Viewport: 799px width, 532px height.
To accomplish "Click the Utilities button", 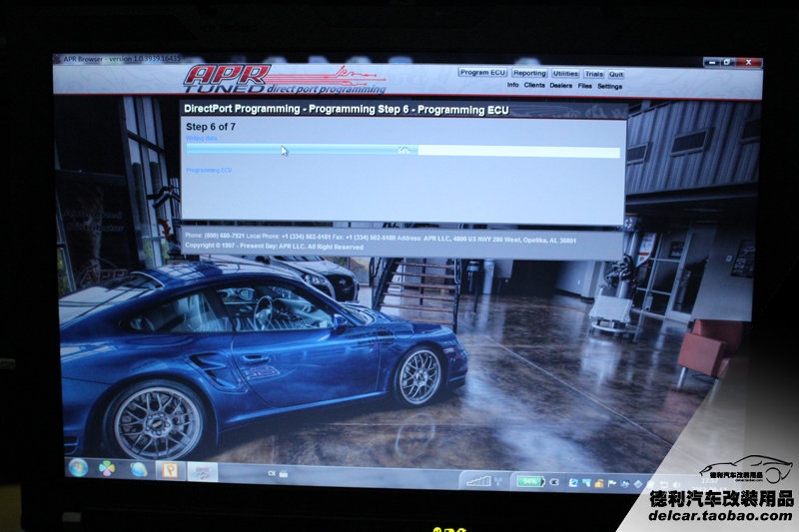I will (565, 73).
